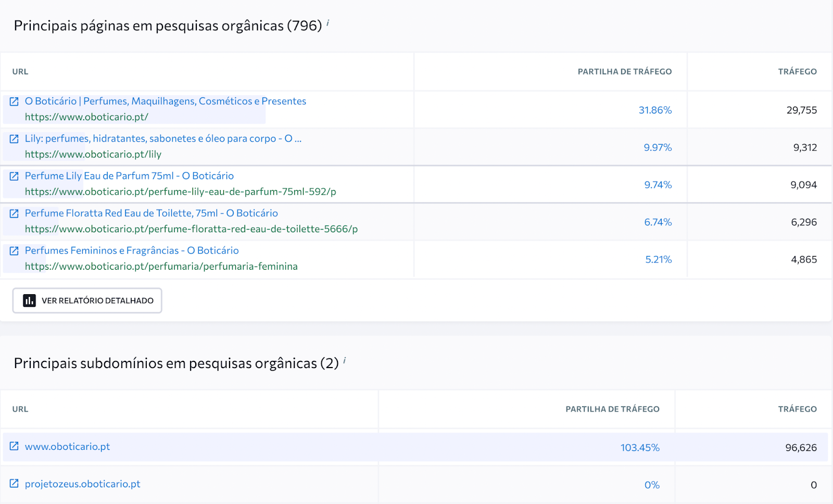The height and width of the screenshot is (504, 833).
Task: Click the 0% subdomain traffic share
Action: tap(652, 485)
